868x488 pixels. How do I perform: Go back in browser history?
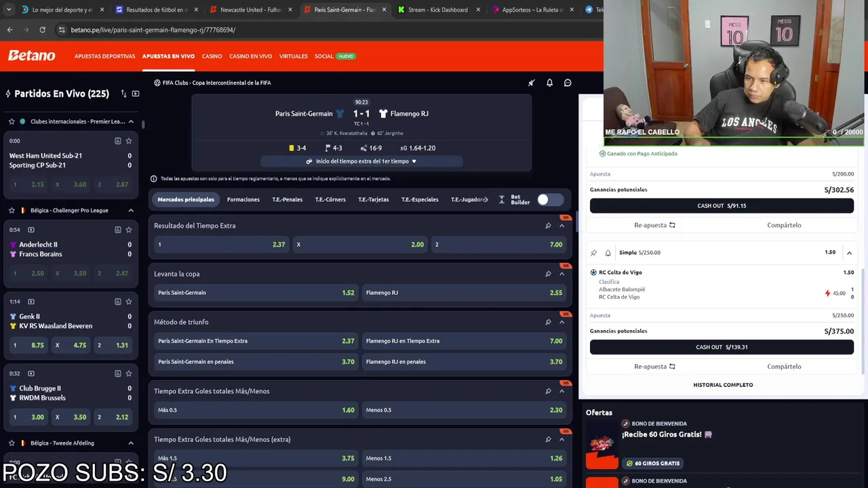point(9,30)
